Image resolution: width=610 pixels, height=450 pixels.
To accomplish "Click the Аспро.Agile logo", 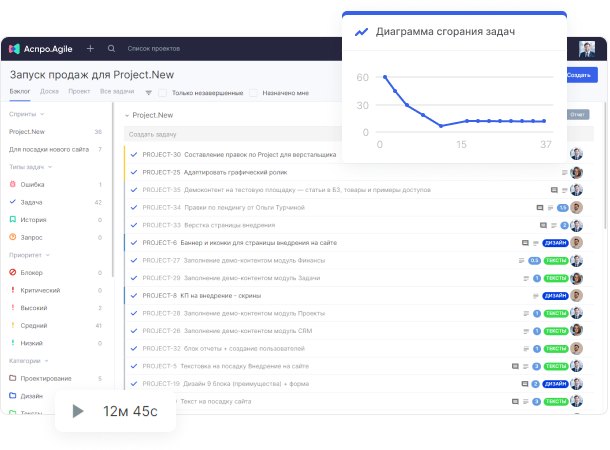I will [x=40, y=48].
